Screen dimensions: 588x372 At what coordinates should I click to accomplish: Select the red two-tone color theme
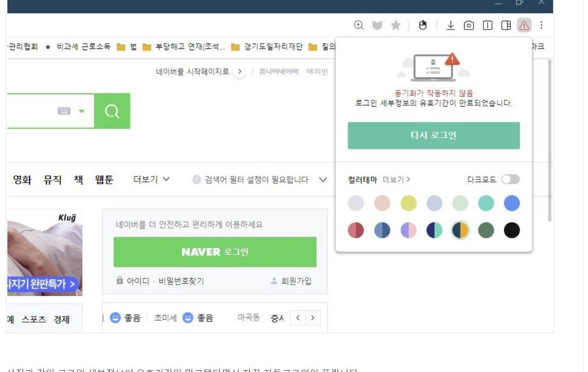pos(356,230)
